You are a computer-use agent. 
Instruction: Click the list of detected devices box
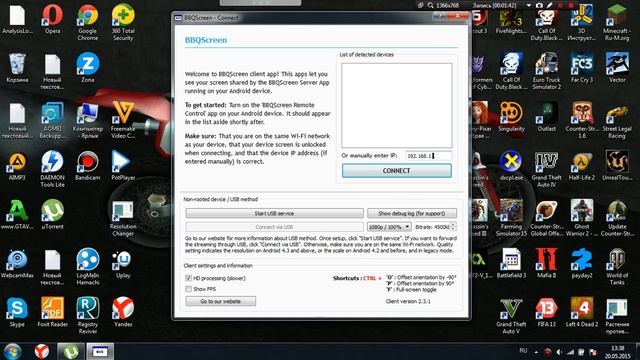397,105
